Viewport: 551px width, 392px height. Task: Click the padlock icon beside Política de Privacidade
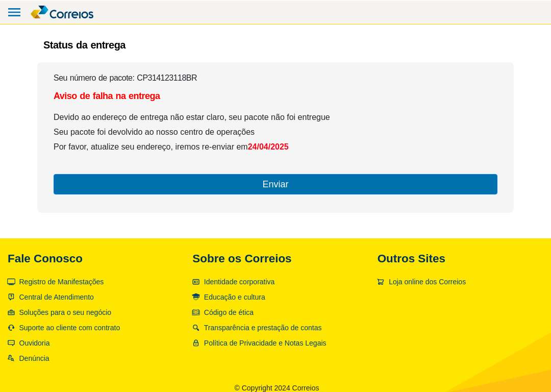click(196, 343)
